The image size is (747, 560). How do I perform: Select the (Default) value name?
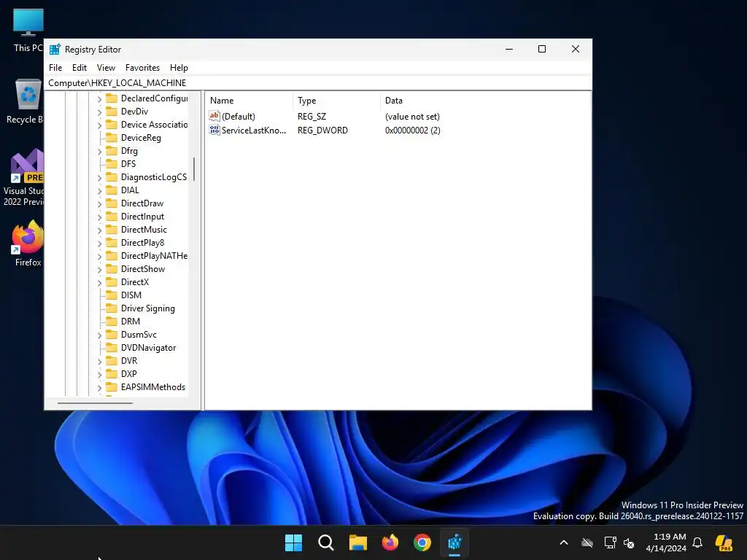[239, 116]
